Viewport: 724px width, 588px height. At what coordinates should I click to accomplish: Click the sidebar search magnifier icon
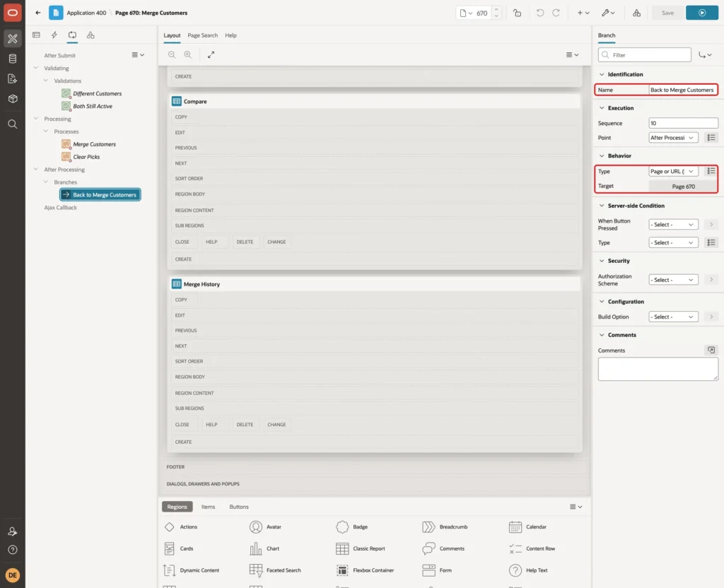coord(13,124)
